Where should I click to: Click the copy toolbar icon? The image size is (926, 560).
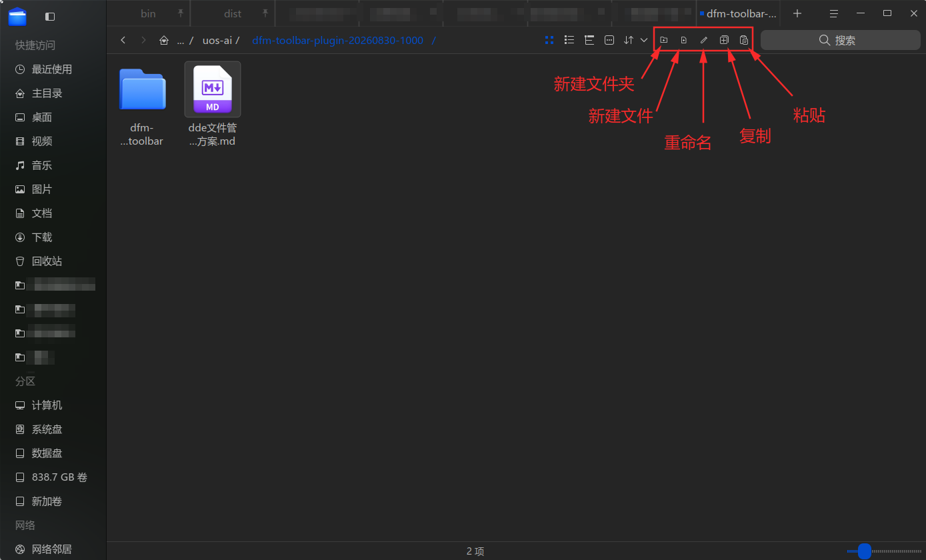click(724, 40)
